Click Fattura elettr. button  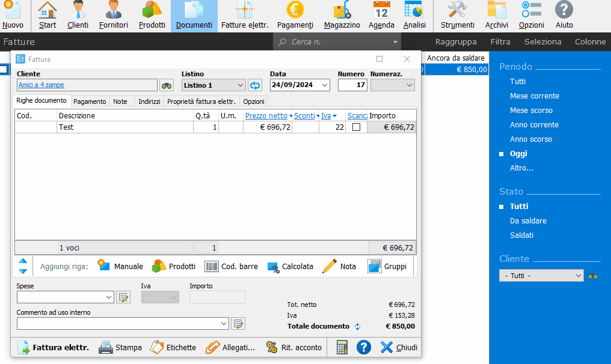coord(54,347)
